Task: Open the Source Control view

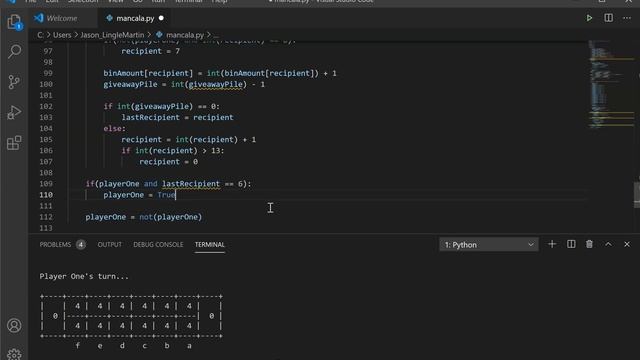Action: pyautogui.click(x=14, y=82)
